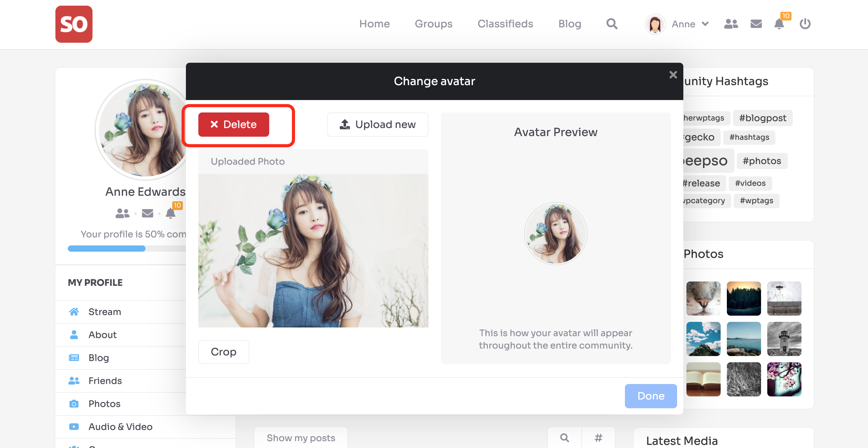
Task: Click the #wptags hashtag
Action: point(756,201)
